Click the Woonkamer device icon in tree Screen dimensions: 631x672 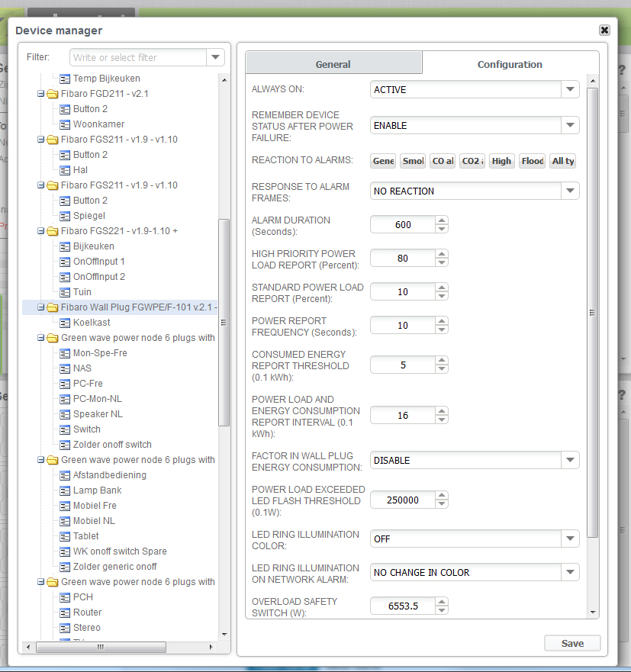tap(65, 124)
